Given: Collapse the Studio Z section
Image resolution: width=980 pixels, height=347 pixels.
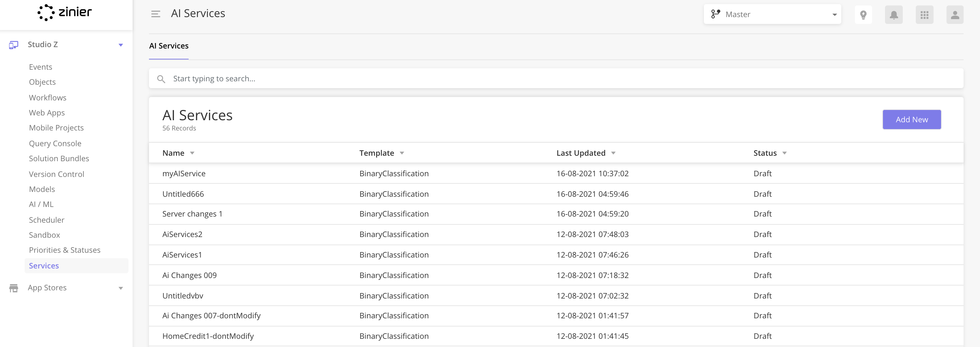Looking at the screenshot, I should click(x=121, y=44).
